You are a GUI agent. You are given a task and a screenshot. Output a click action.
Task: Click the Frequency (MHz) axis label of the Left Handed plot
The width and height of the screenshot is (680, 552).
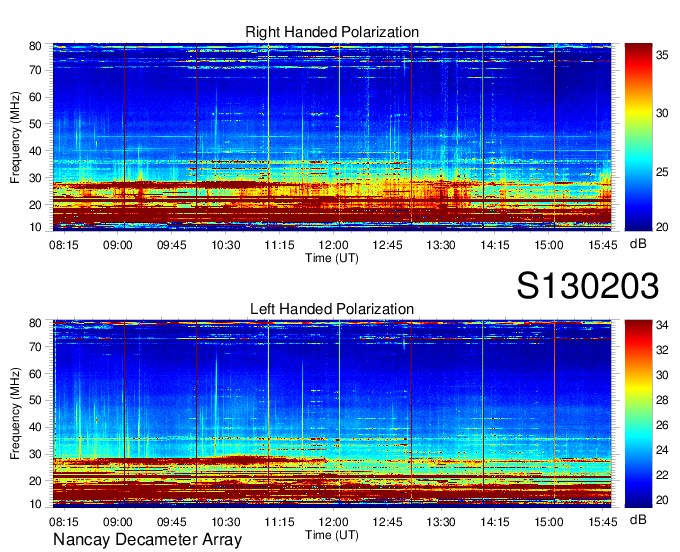pos(15,414)
